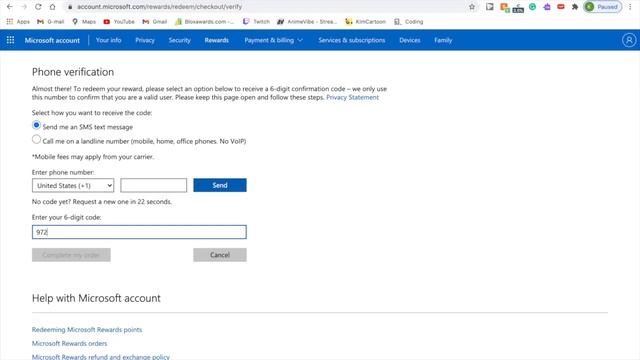Click the Microsoft account header link
Screen dimensions: 640x360
(52, 40)
